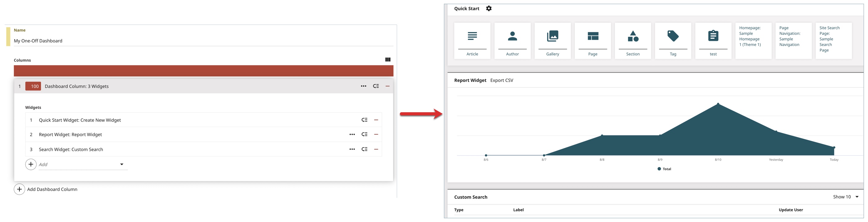Remove the Report Widget row
Image resolution: width=868 pixels, height=222 pixels.
click(376, 135)
